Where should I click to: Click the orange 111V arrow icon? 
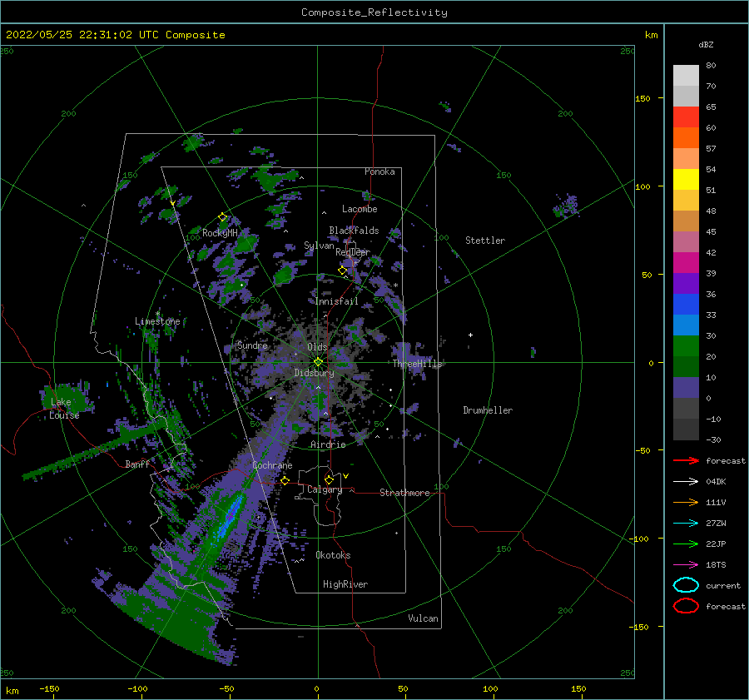click(x=686, y=502)
